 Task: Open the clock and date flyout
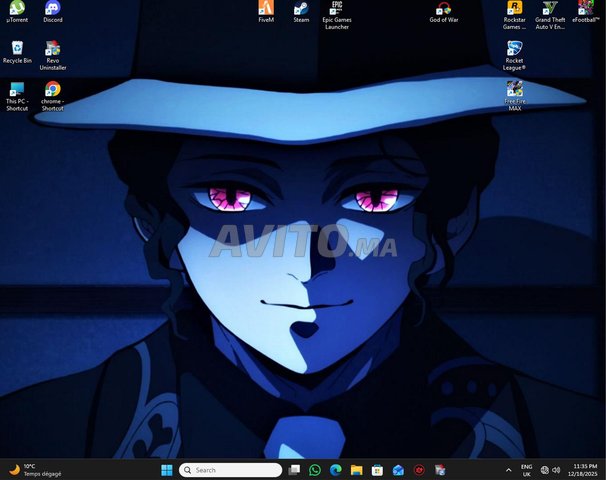586,470
